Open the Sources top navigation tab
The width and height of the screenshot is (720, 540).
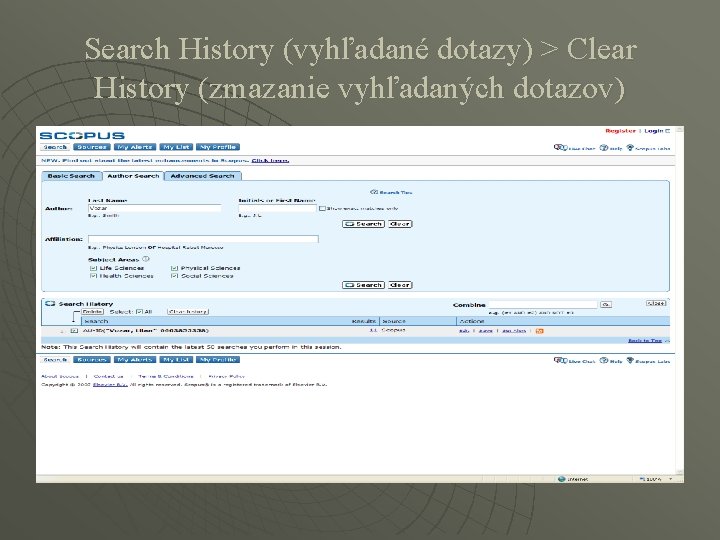pos(92,147)
